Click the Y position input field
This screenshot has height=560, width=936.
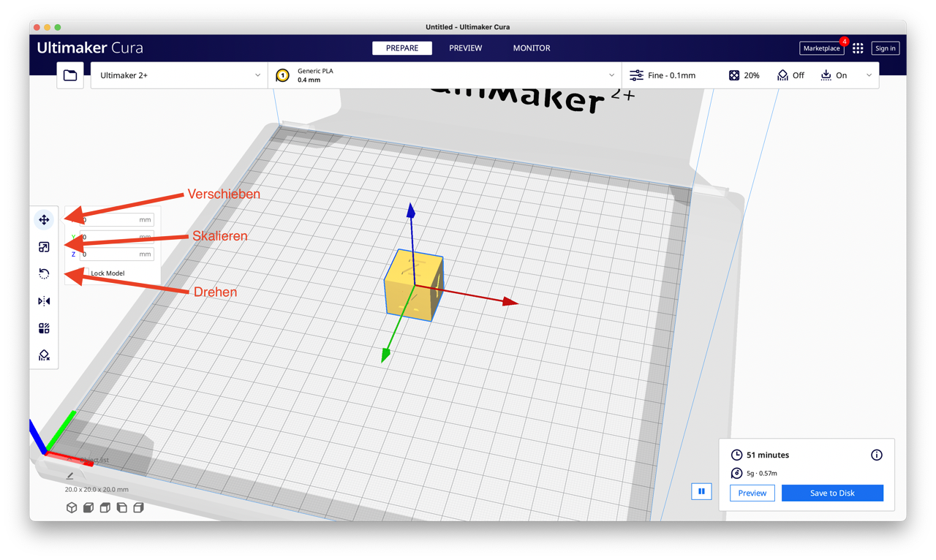pos(117,237)
